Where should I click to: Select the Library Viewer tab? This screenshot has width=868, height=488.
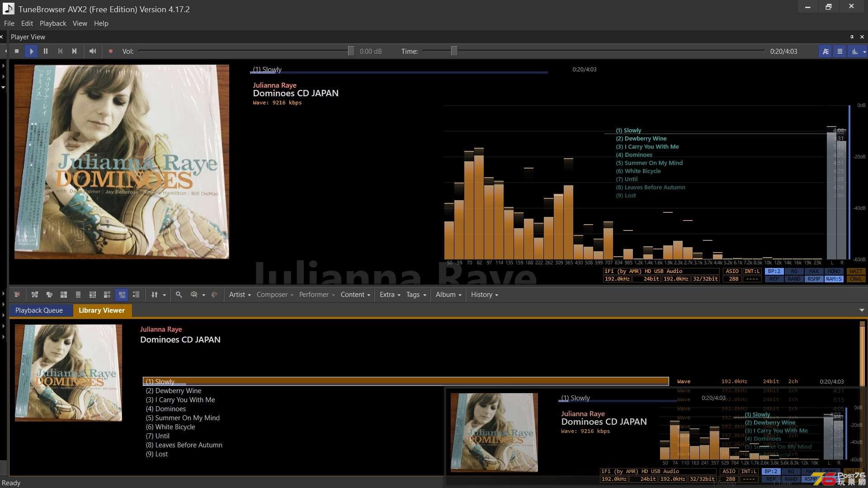pos(102,310)
